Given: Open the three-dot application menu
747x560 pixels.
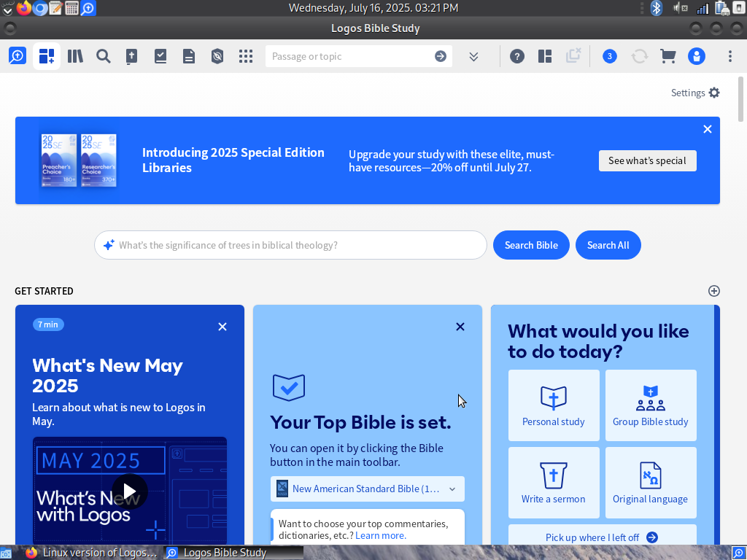Looking at the screenshot, I should click(729, 56).
